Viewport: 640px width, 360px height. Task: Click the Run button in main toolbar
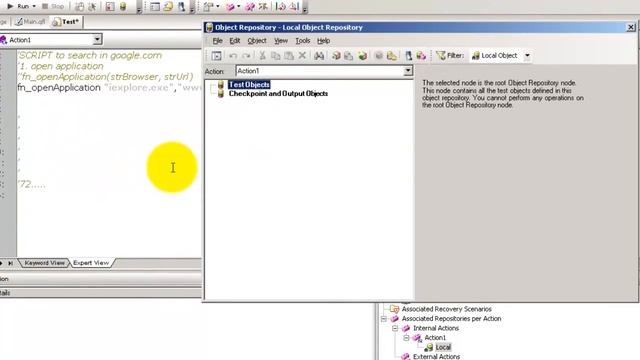[x=18, y=6]
